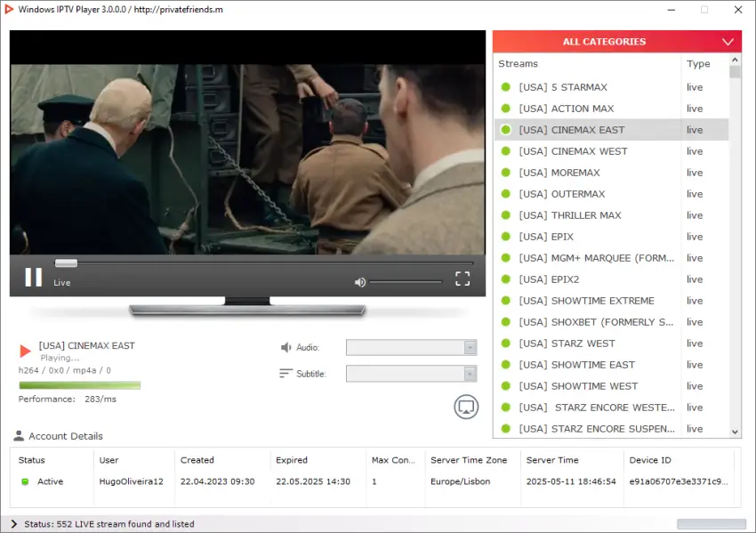
Task: Click the expired date 22.05.2025 14:30
Action: tap(313, 481)
